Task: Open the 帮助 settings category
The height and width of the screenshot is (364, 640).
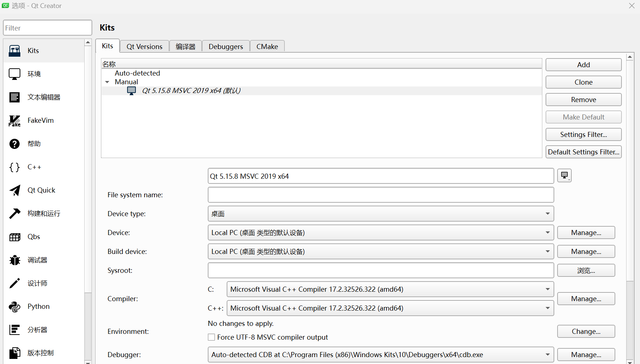Action: tap(44, 144)
